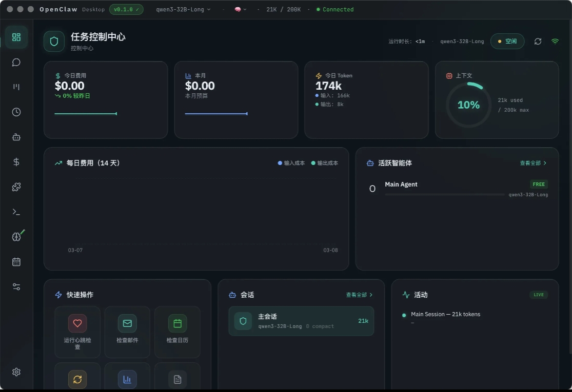This screenshot has height=392, width=572.
Task: Click the refresh icon in header
Action: 538,42
